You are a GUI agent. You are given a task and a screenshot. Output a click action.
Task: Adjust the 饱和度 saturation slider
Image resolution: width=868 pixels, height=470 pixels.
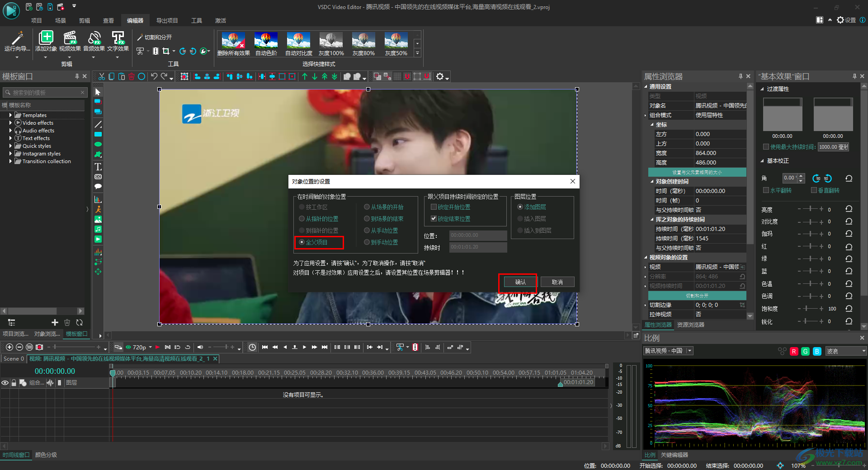coord(810,308)
